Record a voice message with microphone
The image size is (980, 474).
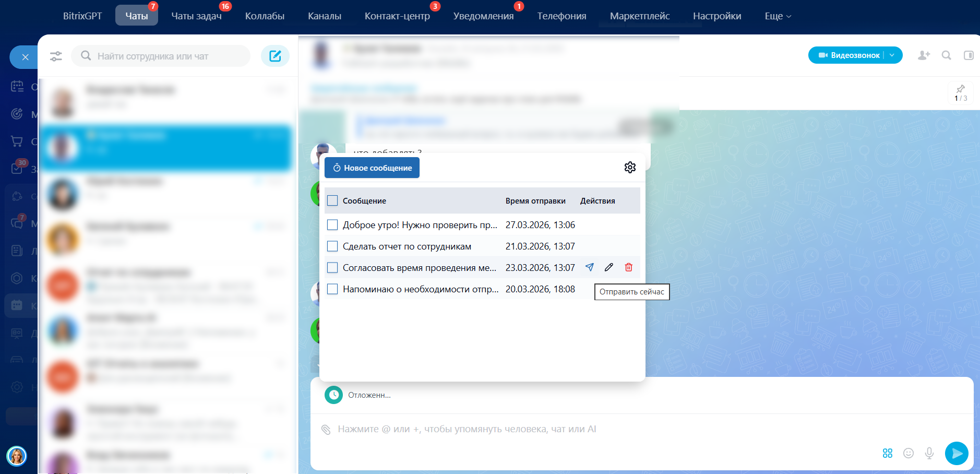[929, 453]
